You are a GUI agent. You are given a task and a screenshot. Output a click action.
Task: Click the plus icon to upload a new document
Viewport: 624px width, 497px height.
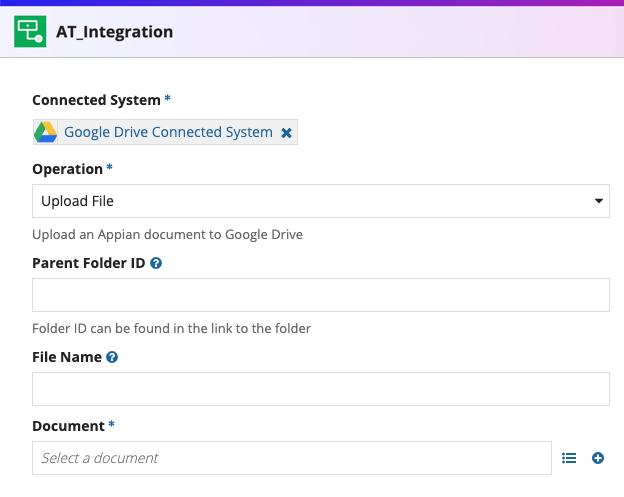598,458
